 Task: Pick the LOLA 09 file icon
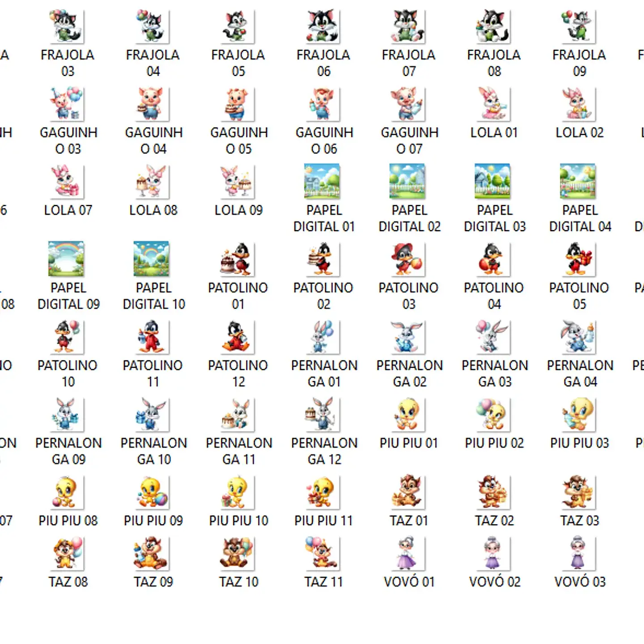[x=238, y=182]
